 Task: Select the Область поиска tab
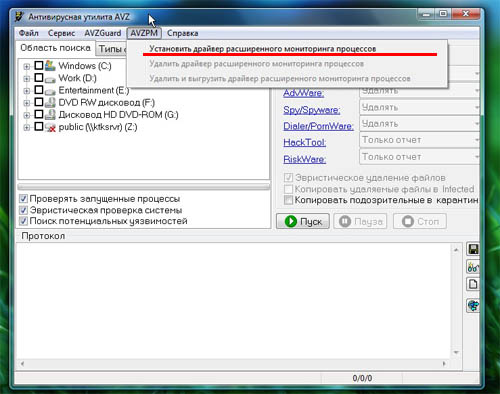click(x=55, y=48)
